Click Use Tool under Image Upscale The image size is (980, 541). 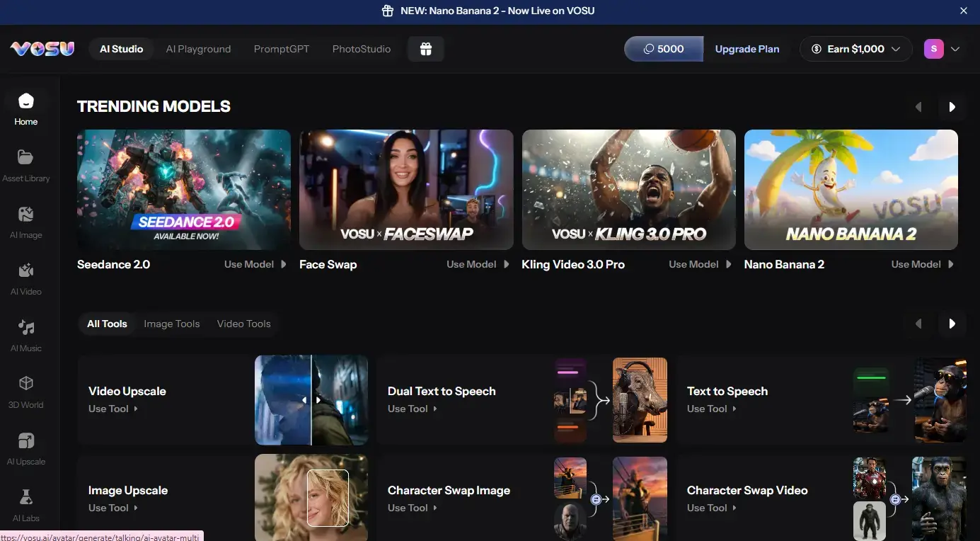(113, 508)
